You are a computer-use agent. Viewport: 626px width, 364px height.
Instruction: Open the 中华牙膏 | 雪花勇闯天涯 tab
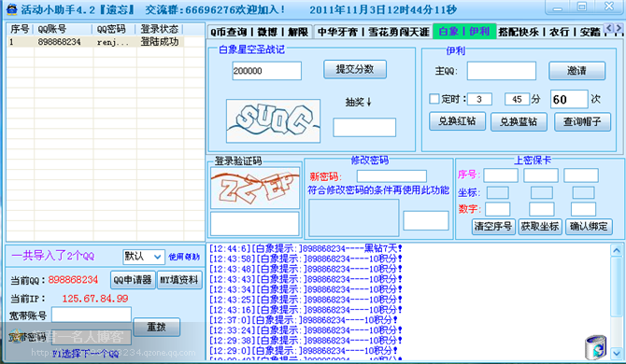point(373,32)
